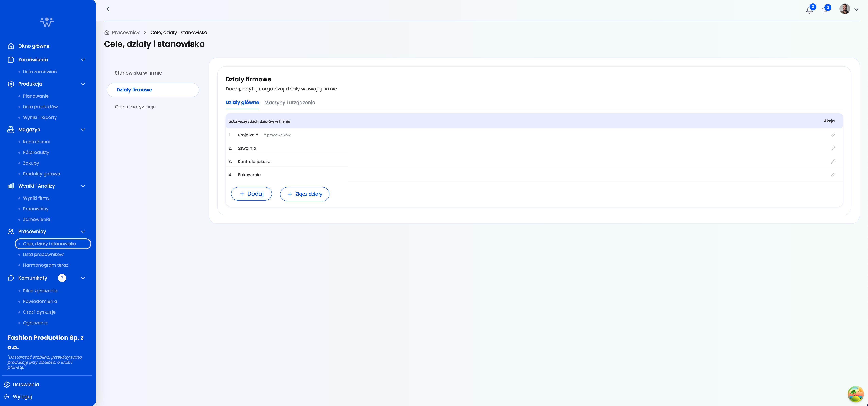
Task: Collapse the Komunikaty menu chevron
Action: click(x=83, y=278)
